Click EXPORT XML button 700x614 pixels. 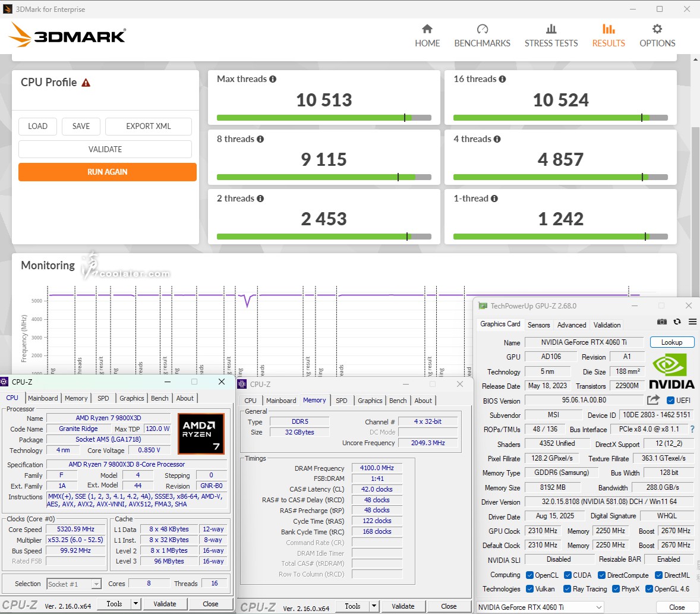coord(148,127)
